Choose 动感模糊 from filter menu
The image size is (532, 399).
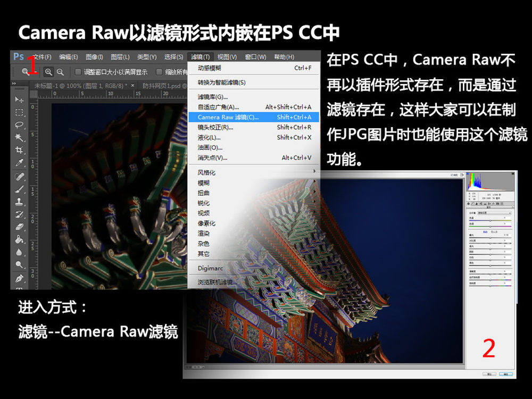point(253,68)
